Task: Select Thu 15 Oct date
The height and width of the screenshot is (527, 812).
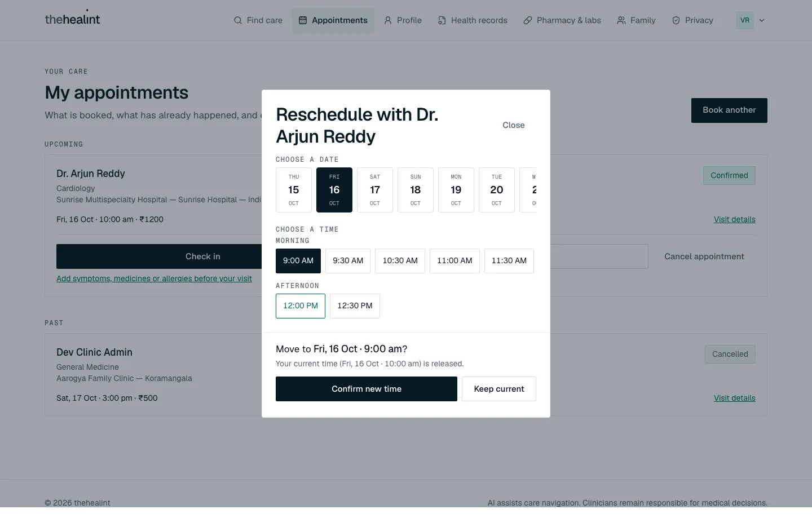Action: click(294, 190)
